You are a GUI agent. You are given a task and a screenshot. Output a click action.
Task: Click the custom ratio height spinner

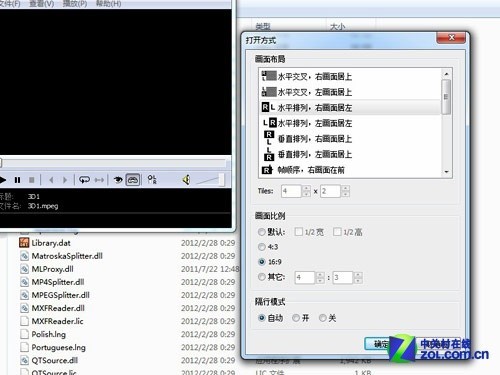(358, 277)
